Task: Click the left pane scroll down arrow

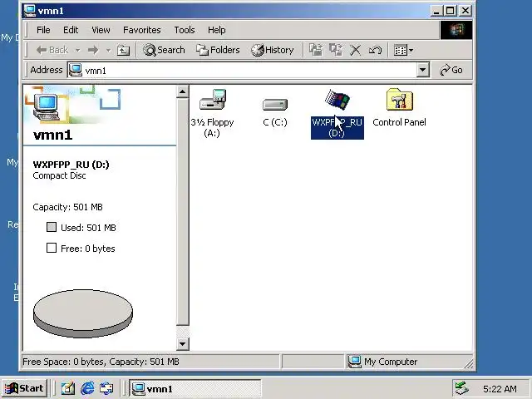Action: (x=183, y=344)
